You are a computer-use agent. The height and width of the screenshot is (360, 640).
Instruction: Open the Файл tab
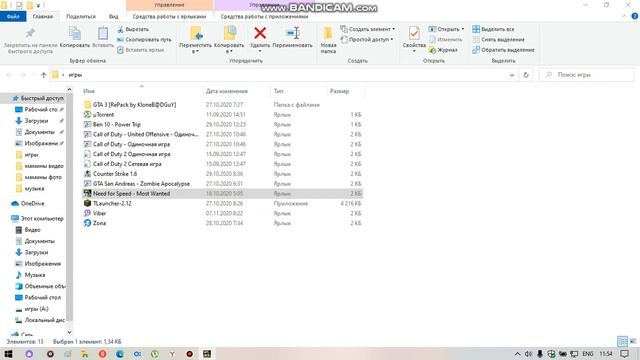pos(13,16)
